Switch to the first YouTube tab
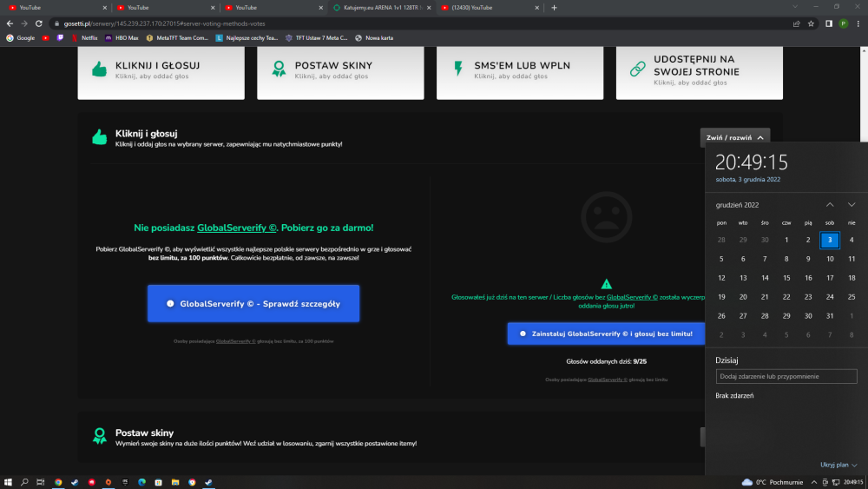Viewport: 868px width, 489px height. pyautogui.click(x=56, y=8)
